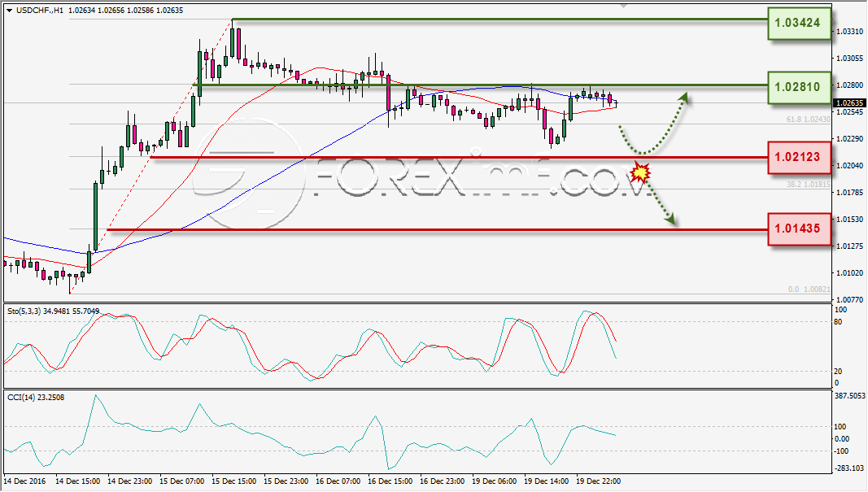Click the 19 Dec 06:00 time label

[x=495, y=481]
